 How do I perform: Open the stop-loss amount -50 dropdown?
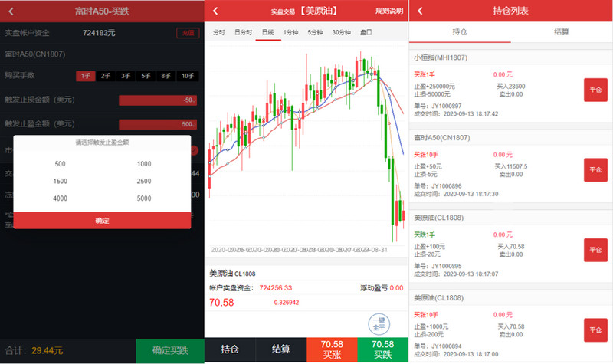[x=158, y=100]
